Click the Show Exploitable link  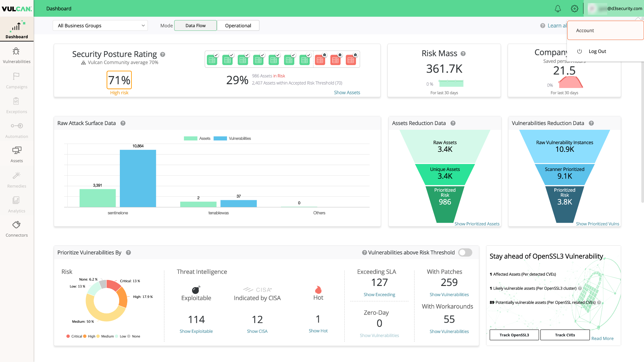pos(196,331)
